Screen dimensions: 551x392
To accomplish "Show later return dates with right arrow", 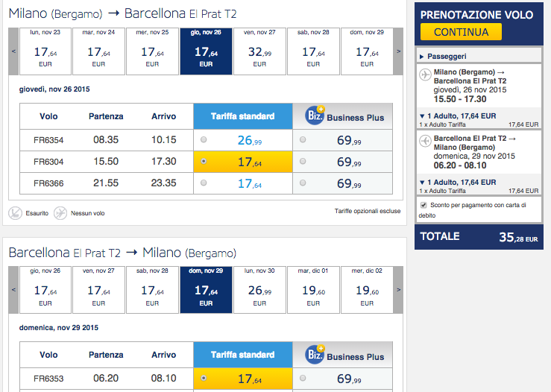I will tap(398, 290).
